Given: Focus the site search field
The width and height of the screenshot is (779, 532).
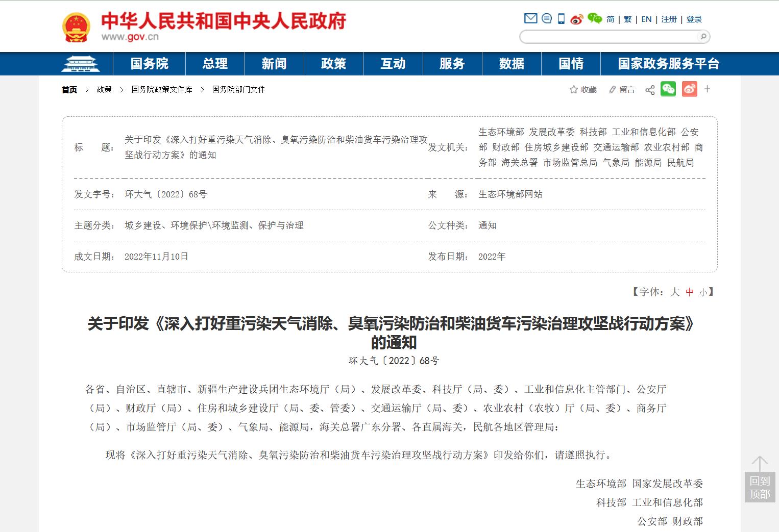Looking at the screenshot, I should pyautogui.click(x=610, y=36).
